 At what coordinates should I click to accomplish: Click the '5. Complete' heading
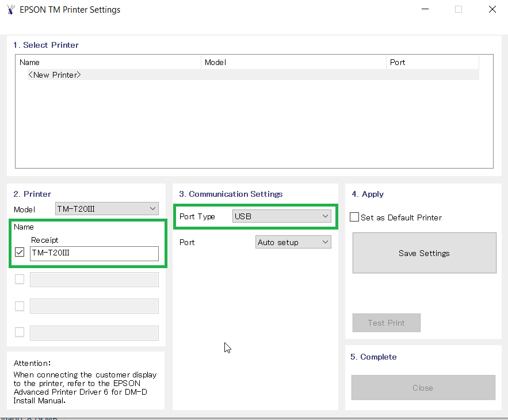pos(373,357)
